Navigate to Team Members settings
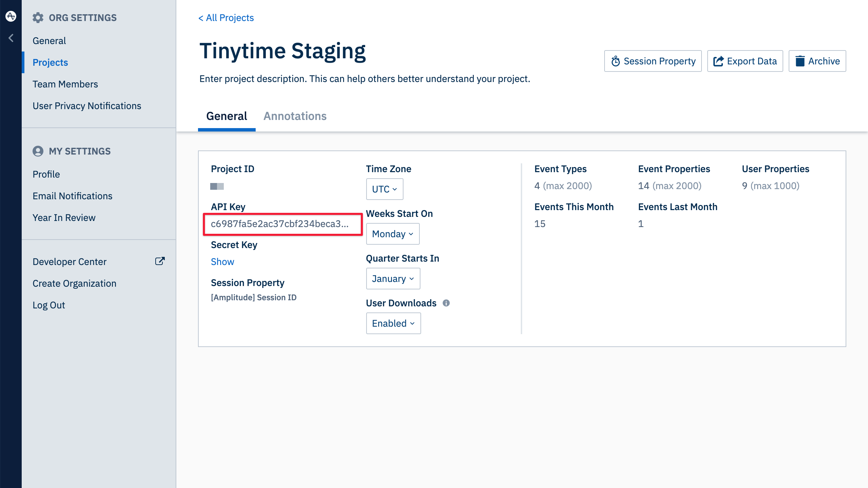This screenshot has width=868, height=488. click(65, 84)
